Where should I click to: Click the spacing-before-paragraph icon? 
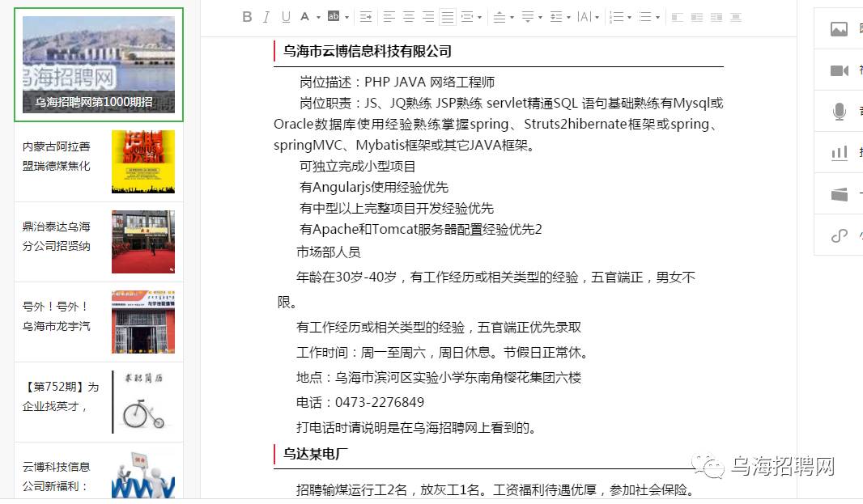(x=500, y=17)
